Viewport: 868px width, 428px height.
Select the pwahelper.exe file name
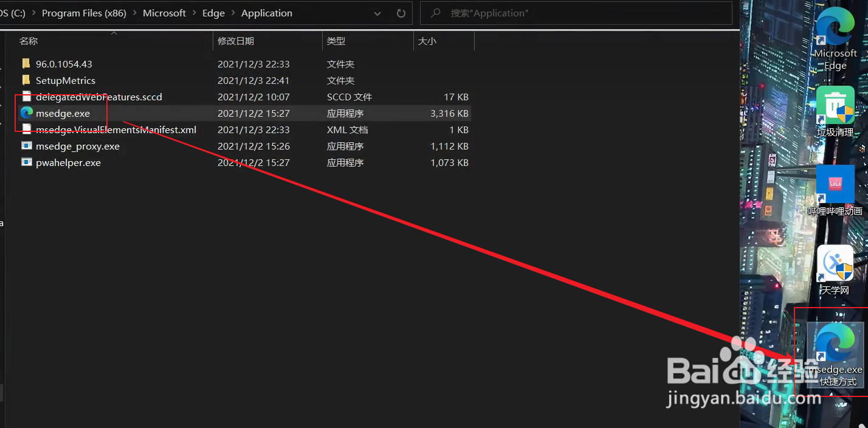tap(68, 162)
